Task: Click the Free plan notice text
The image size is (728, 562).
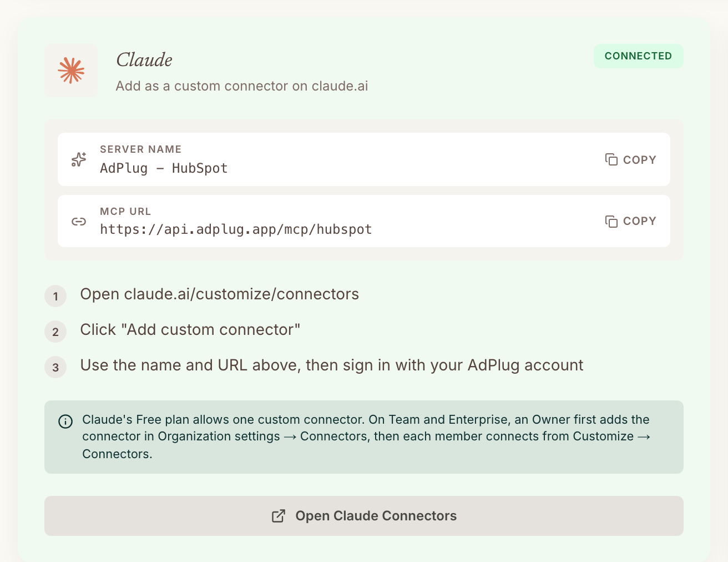Action: pos(366,436)
